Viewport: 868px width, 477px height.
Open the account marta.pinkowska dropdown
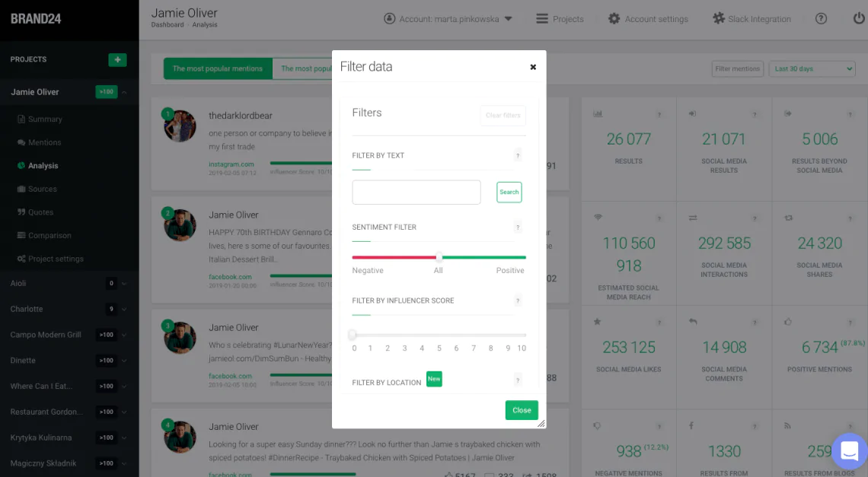pyautogui.click(x=448, y=19)
